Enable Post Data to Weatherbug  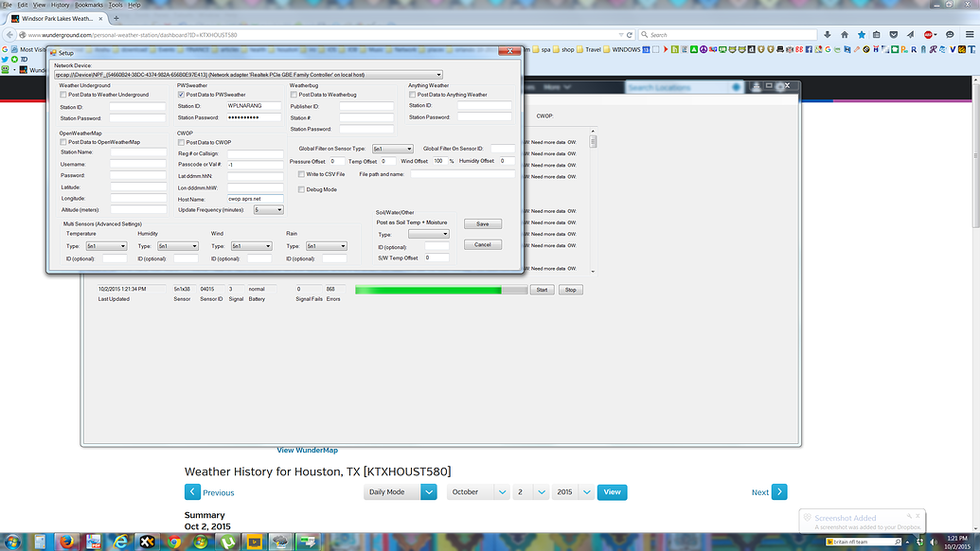tap(294, 95)
